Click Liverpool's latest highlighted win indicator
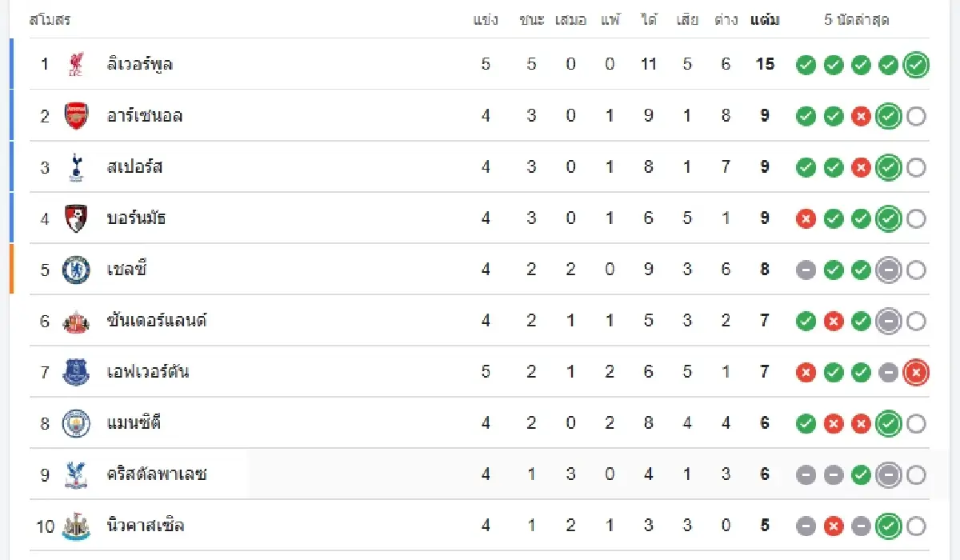Viewport: 960px width, 560px height. pos(916,65)
